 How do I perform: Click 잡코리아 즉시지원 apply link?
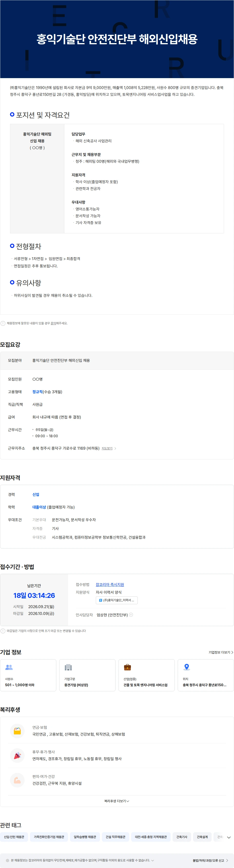(110, 585)
